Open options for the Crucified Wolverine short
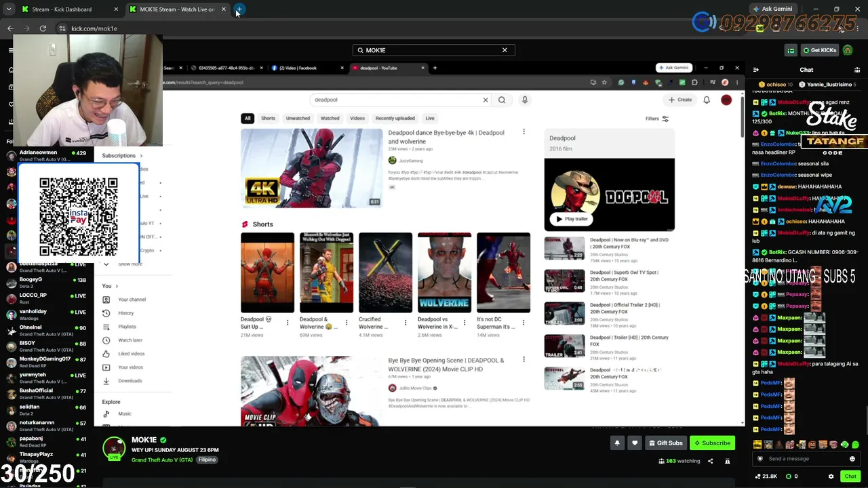 (405, 323)
